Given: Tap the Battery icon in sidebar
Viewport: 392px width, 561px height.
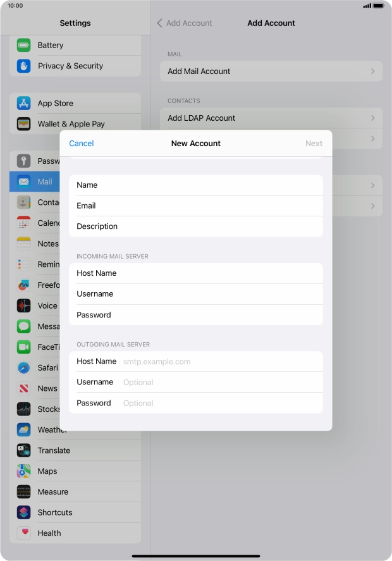Looking at the screenshot, I should (x=24, y=45).
